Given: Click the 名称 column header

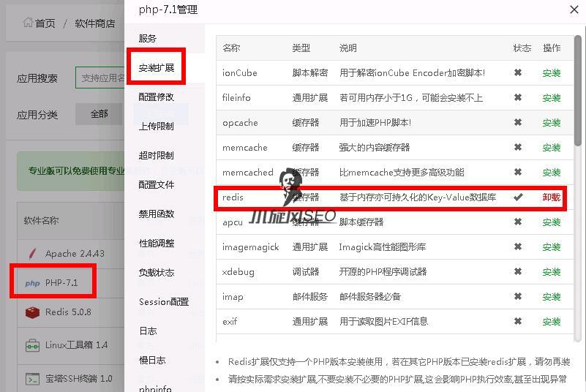Looking at the screenshot, I should 231,48.
